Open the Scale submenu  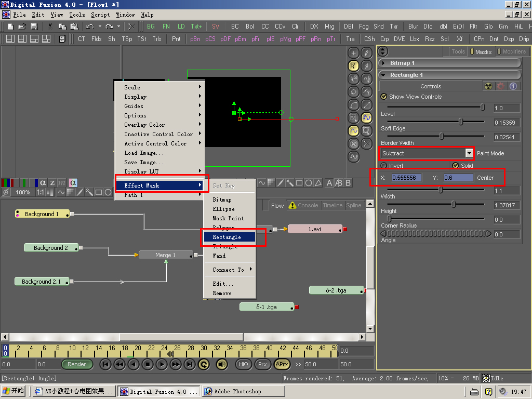coord(160,87)
